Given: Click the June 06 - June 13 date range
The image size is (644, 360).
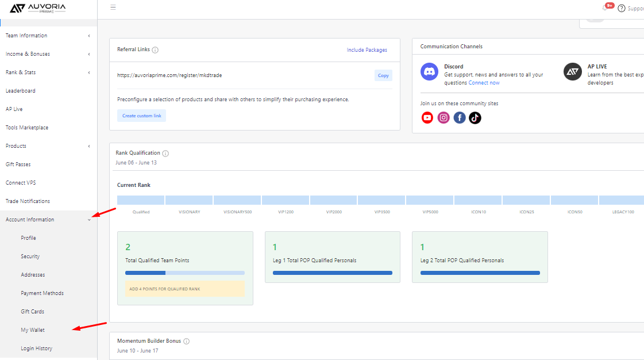Looking at the screenshot, I should 136,163.
